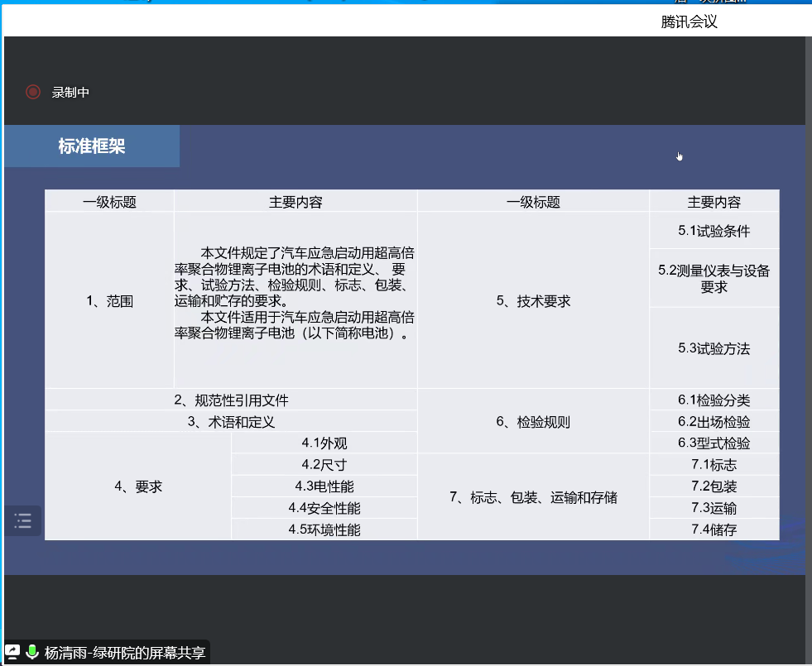The height and width of the screenshot is (666, 812).
Task: Click the green microphone icon
Action: (x=32, y=652)
